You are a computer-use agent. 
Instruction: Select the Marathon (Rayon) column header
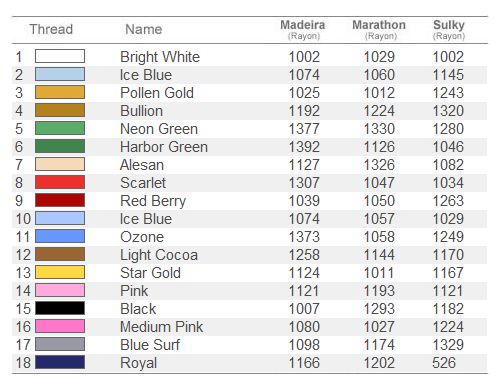[x=379, y=29]
